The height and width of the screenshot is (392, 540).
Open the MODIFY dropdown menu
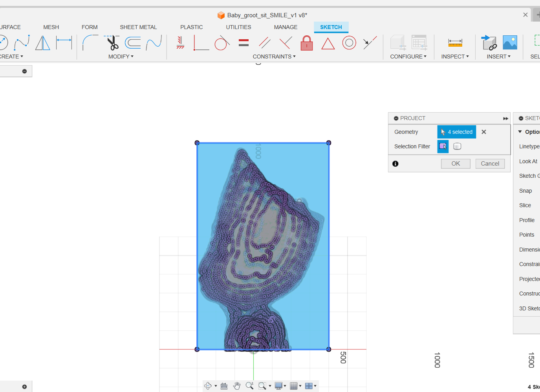121,57
